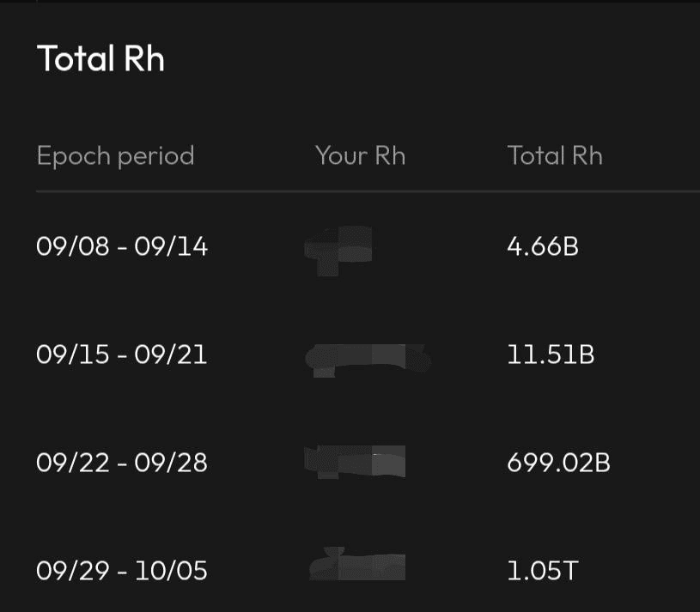The width and height of the screenshot is (700, 612).
Task: Click the Your Rh column header
Action: click(x=360, y=155)
